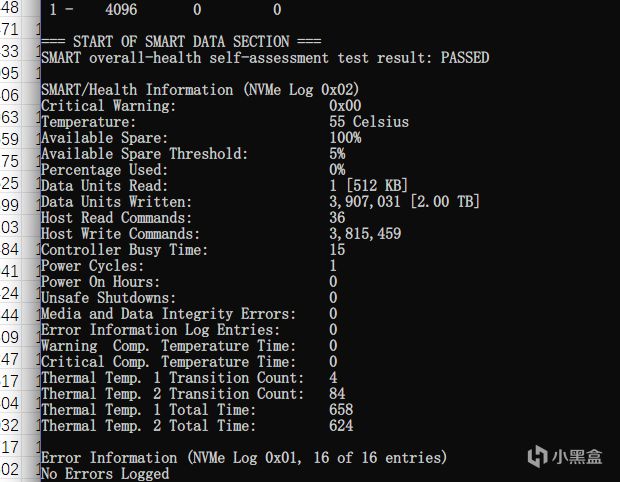
Task: Select the Unsafe Shutdowns label
Action: click(x=108, y=298)
